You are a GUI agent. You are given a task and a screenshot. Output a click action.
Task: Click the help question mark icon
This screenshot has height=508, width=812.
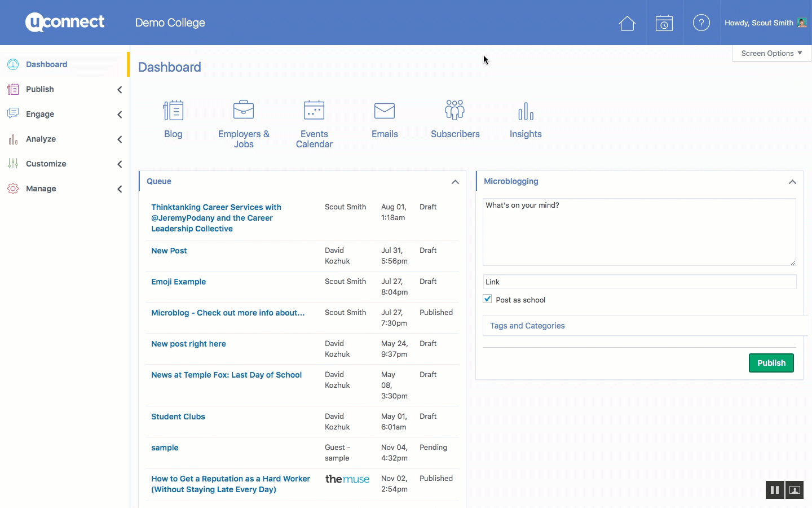[x=701, y=23]
